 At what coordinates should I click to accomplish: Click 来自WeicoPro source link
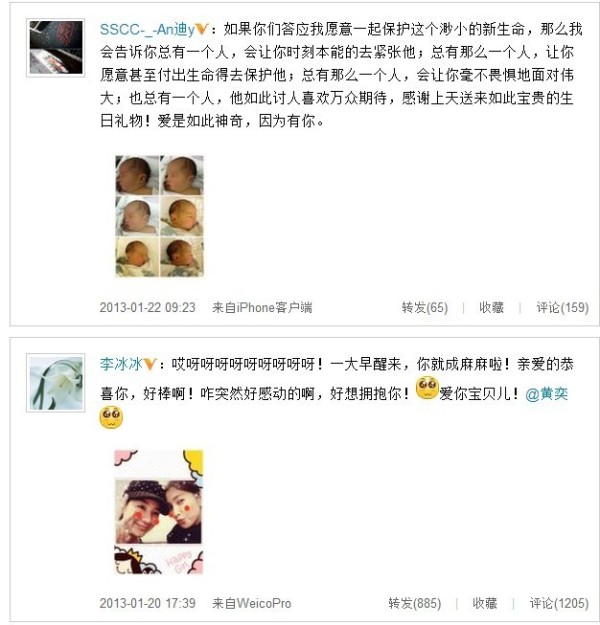[252, 603]
